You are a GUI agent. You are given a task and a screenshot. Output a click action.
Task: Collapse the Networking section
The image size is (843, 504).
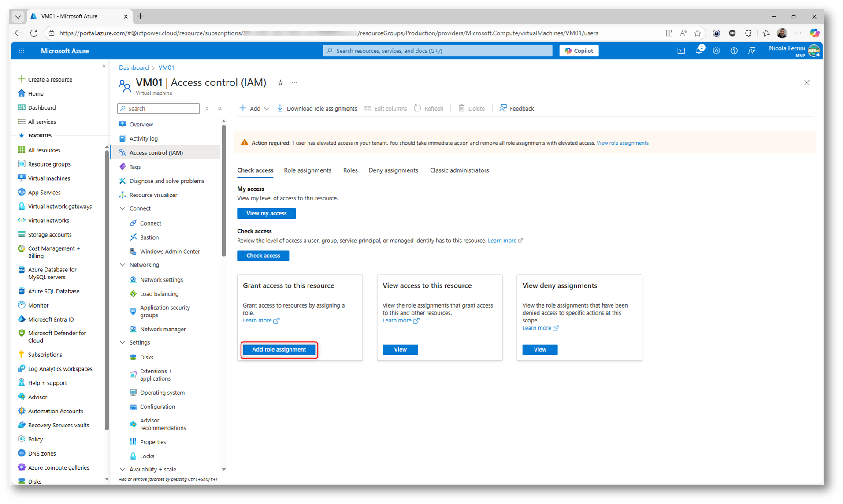tap(123, 265)
